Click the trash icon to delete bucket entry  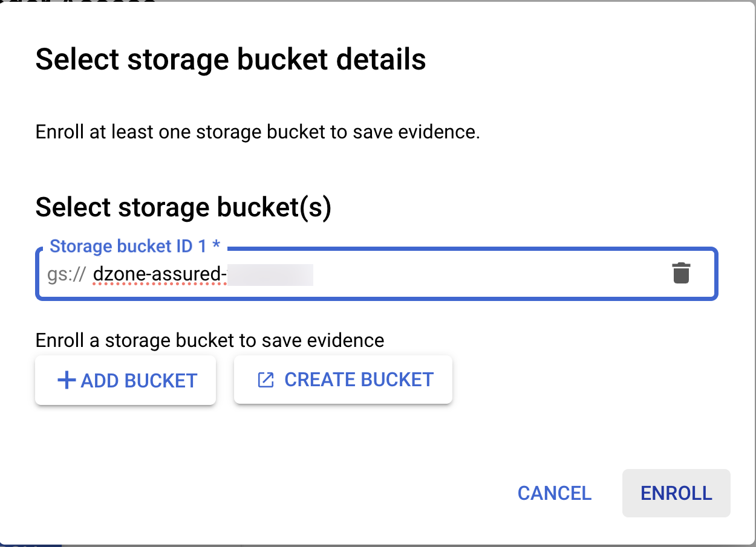pyautogui.click(x=681, y=273)
